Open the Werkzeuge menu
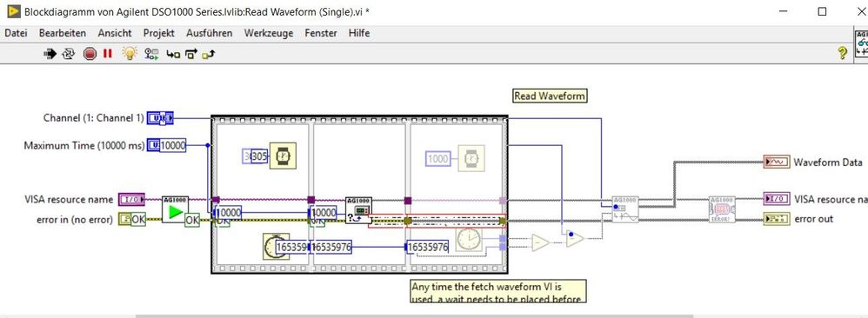The width and height of the screenshot is (868, 318). (x=269, y=33)
